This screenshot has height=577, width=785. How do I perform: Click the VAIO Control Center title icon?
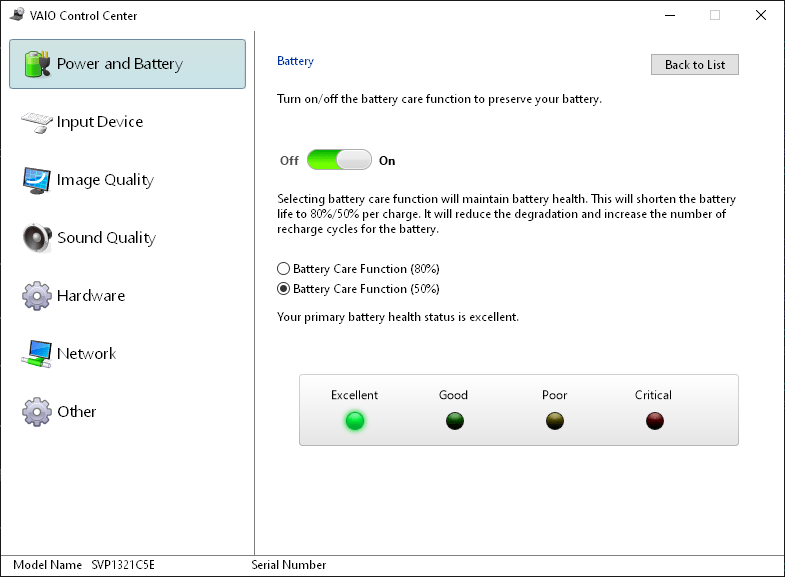tap(17, 15)
